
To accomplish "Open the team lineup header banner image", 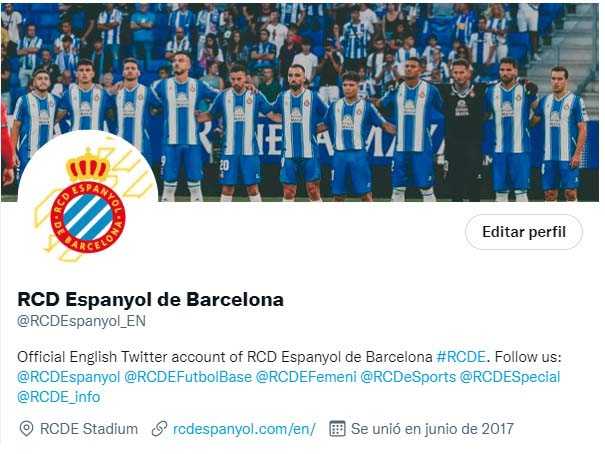I will [x=300, y=102].
